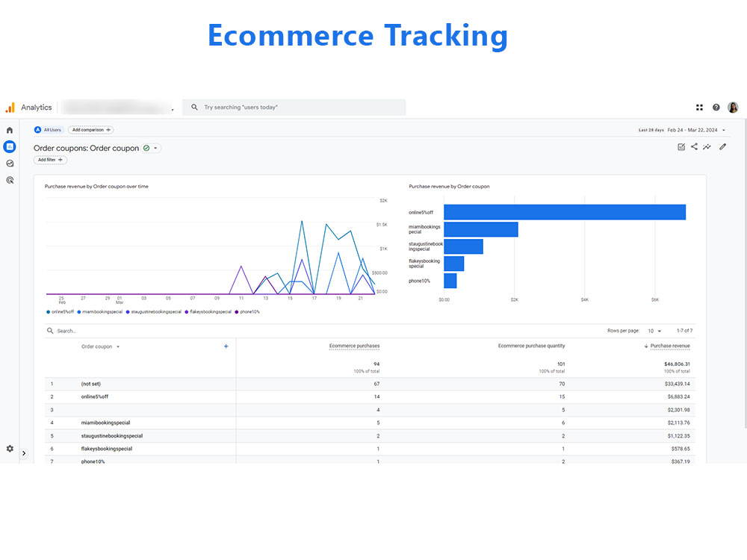Select 'online5%off' in the table
The height and width of the screenshot is (560, 747).
click(95, 396)
